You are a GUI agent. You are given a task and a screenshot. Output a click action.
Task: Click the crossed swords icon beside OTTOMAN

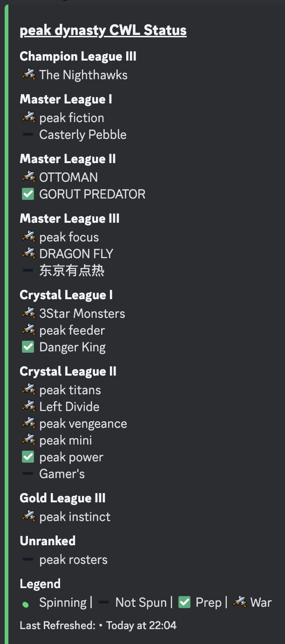28,177
